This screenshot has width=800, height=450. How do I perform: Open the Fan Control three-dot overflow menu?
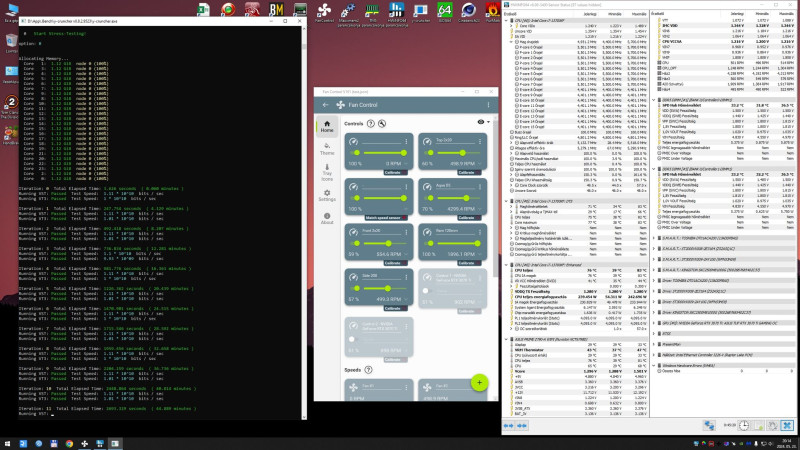[x=488, y=105]
